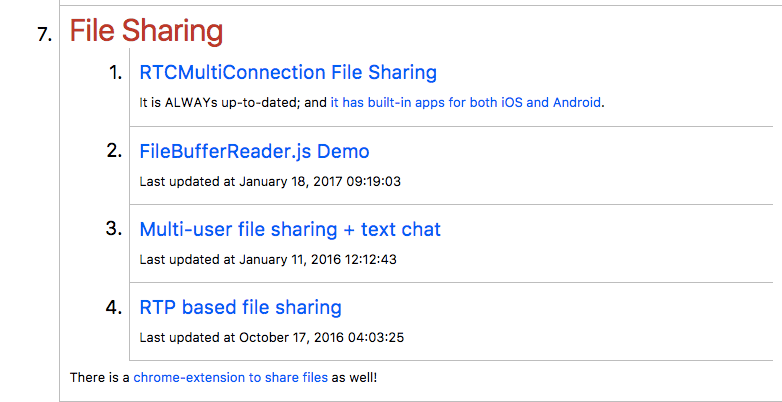The image size is (782, 402).
Task: Click the orange letter 'I' in first description
Action: tap(141, 102)
